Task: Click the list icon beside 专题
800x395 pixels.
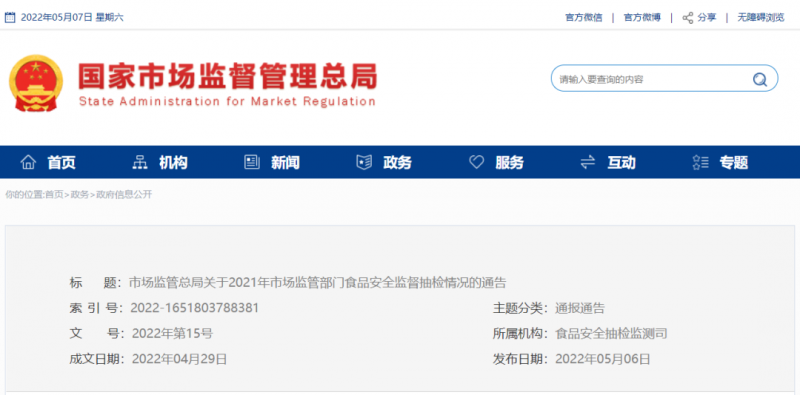Action: coord(701,162)
